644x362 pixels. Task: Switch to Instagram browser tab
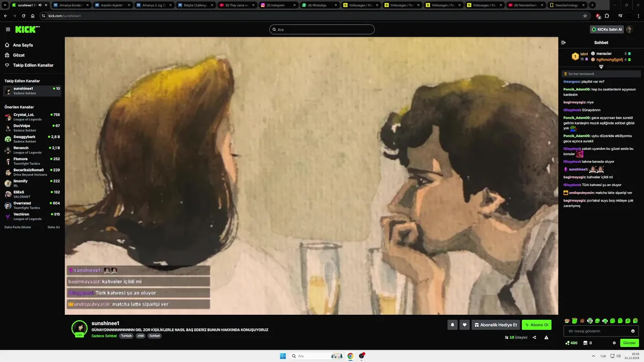(x=278, y=5)
